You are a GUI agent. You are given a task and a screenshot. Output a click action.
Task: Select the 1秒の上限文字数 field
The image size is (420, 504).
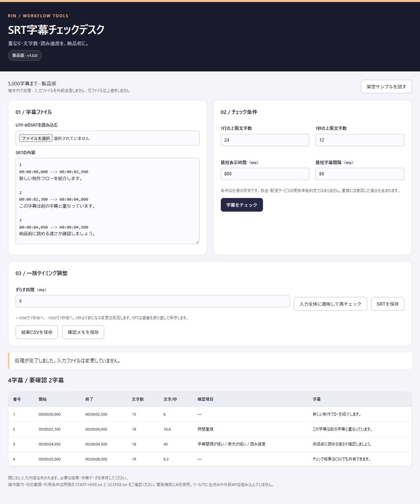point(360,140)
